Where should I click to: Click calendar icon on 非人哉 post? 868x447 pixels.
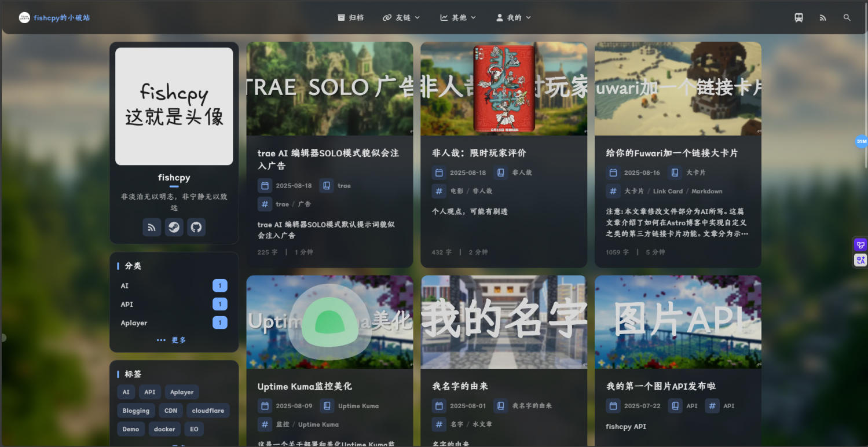tap(439, 173)
